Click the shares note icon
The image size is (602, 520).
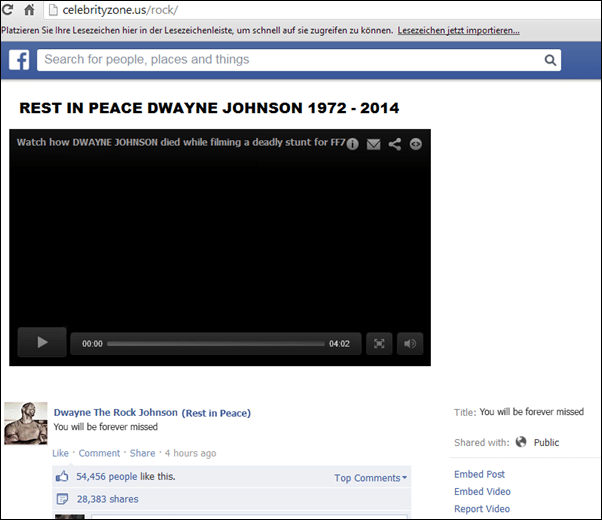62,499
